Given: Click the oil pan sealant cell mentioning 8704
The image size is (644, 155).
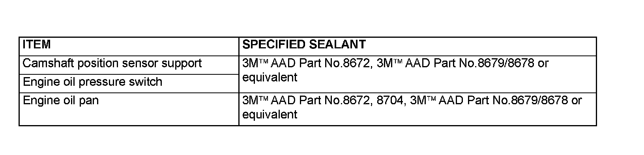Looking at the screenshot, I should click(x=417, y=109).
